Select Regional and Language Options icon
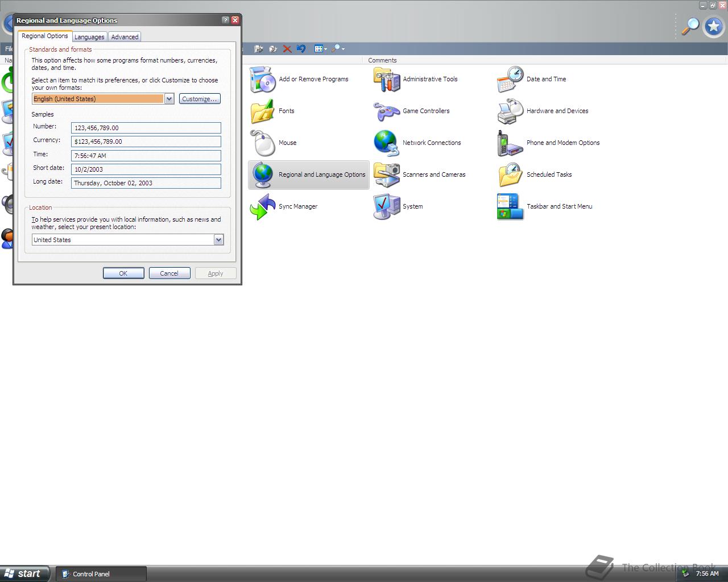This screenshot has width=728, height=582. coord(263,175)
